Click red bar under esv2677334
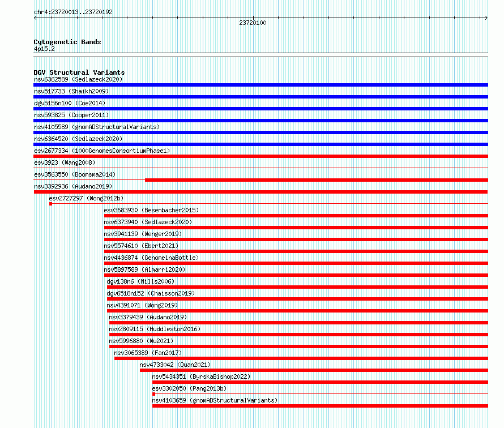The image size is (504, 428). coord(260,156)
